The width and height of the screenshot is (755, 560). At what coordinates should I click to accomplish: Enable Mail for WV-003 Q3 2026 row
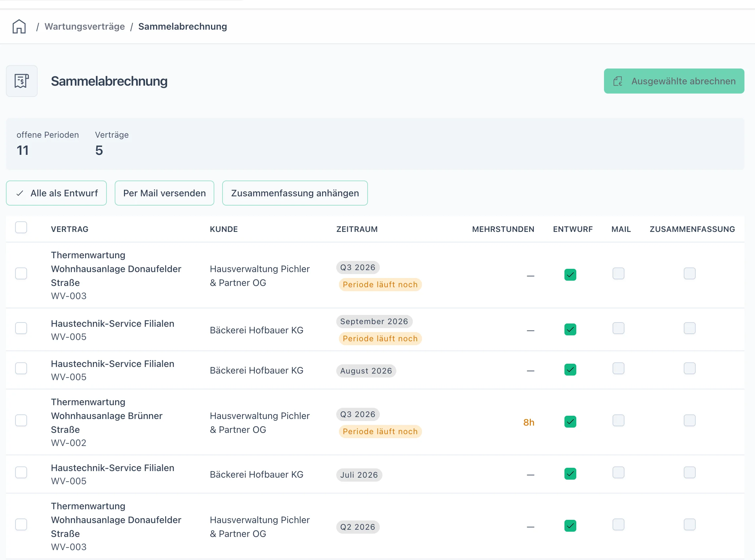pos(619,273)
